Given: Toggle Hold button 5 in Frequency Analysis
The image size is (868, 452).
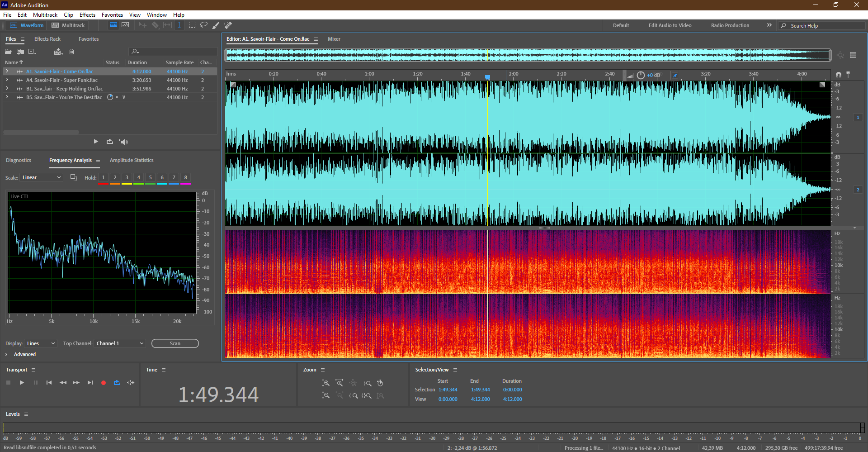Looking at the screenshot, I should 151,177.
